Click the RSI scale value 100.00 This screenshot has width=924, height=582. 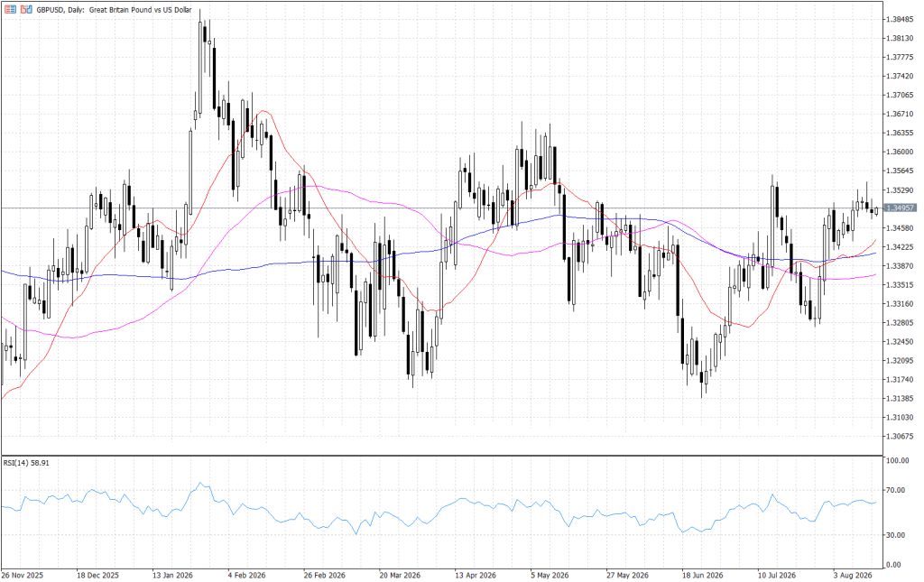coord(898,461)
